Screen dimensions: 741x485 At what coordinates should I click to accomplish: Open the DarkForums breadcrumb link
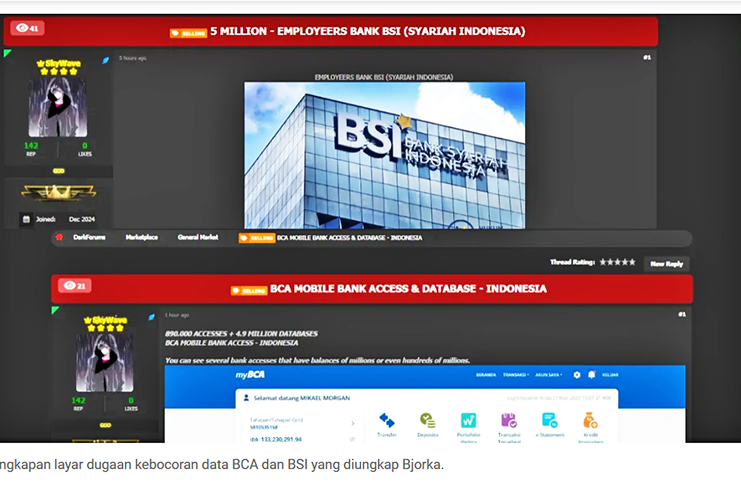90,238
